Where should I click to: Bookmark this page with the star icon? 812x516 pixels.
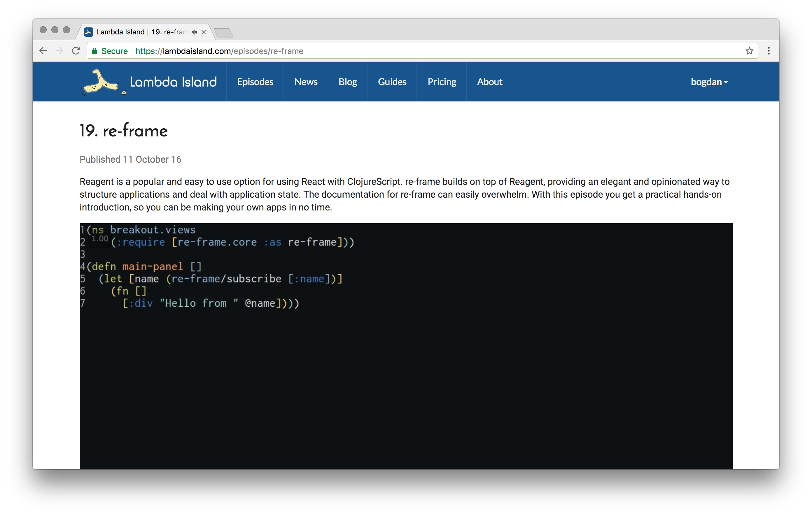point(749,51)
